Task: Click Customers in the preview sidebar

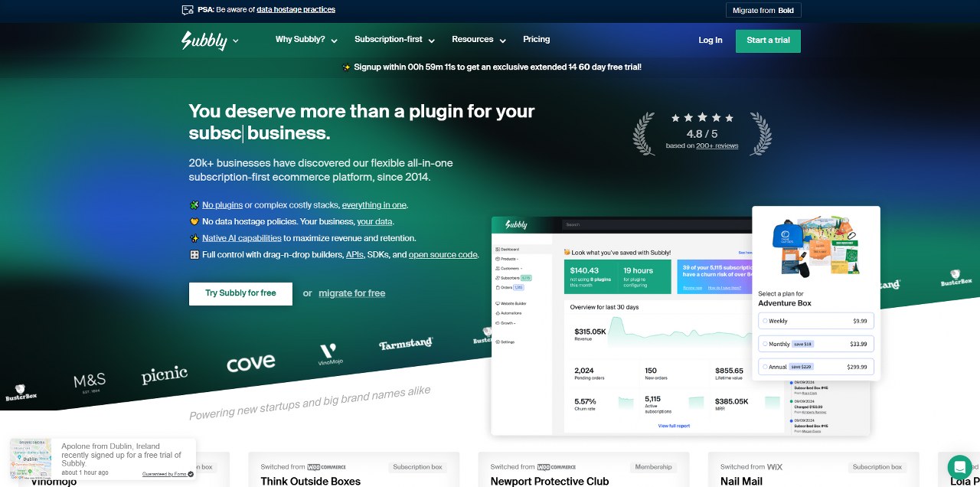Action: pos(509,269)
